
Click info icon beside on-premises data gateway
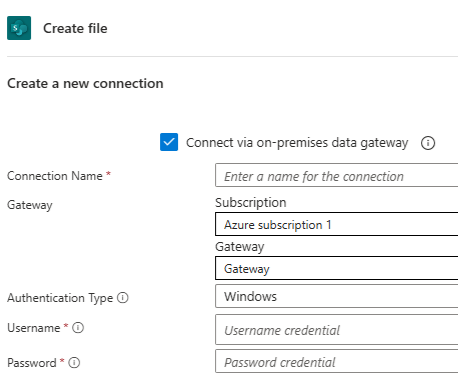(x=428, y=143)
